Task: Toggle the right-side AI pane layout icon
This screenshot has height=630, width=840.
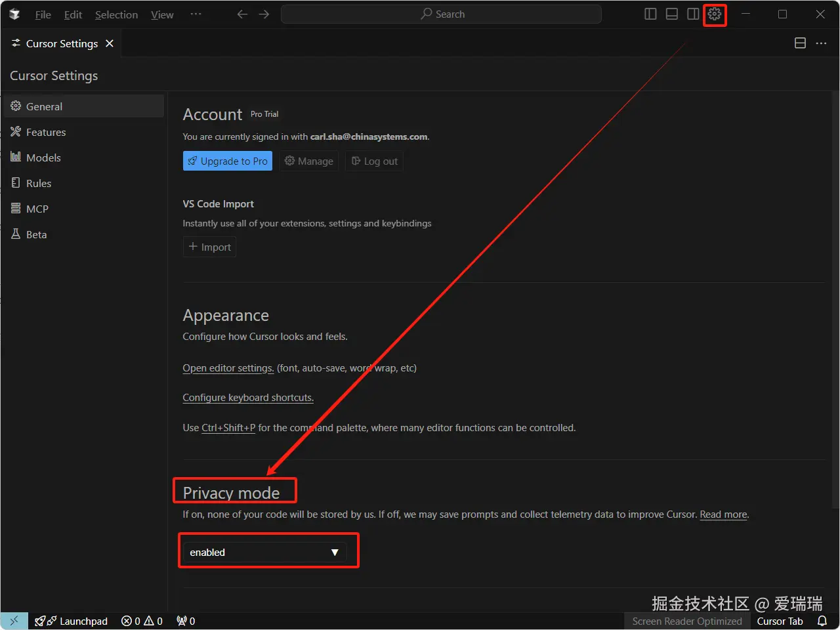Action: point(693,14)
